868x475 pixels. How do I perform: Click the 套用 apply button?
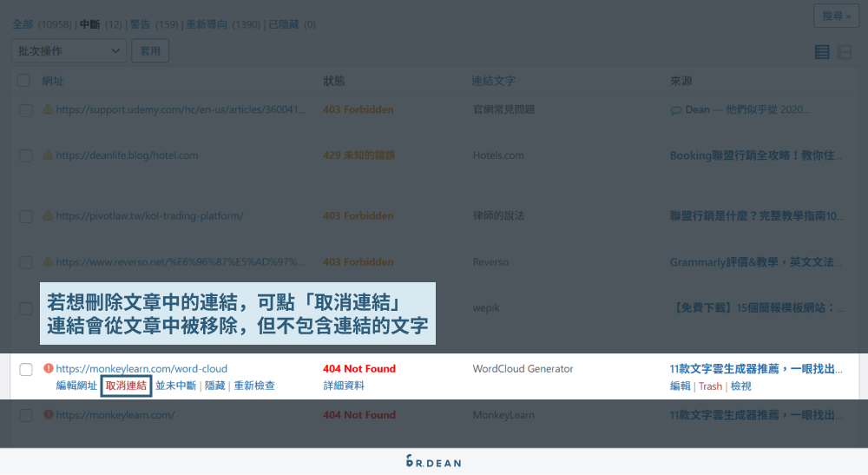pos(150,51)
